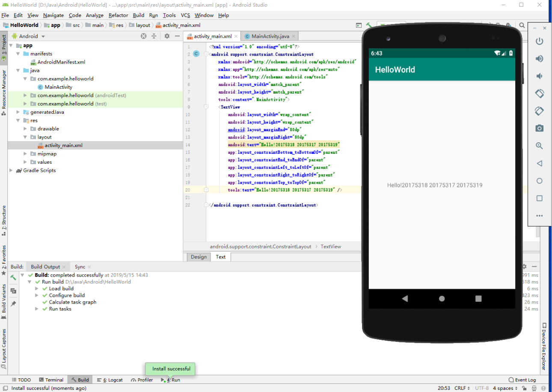Image resolution: width=552 pixels, height=392 pixels.
Task: Pin the Build tab with pin icon
Action: coord(13,304)
